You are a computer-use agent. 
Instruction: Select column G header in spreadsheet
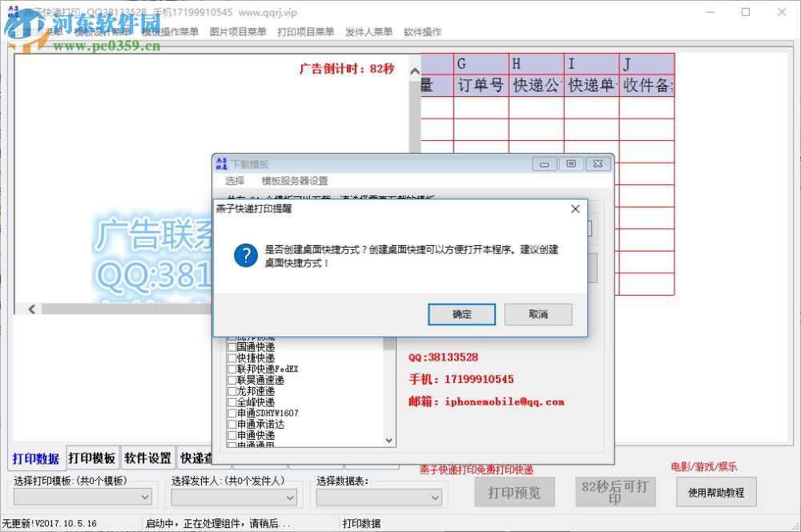point(481,64)
